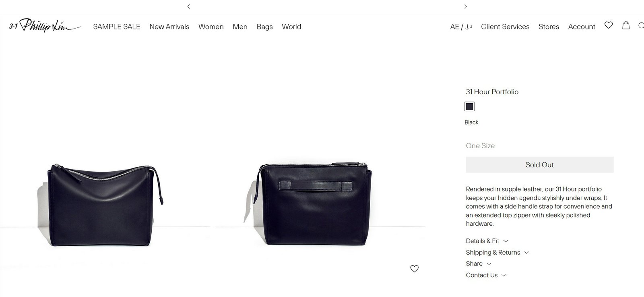Expand Shipping & Returns section
Screen dimensions: 644x297
click(497, 252)
